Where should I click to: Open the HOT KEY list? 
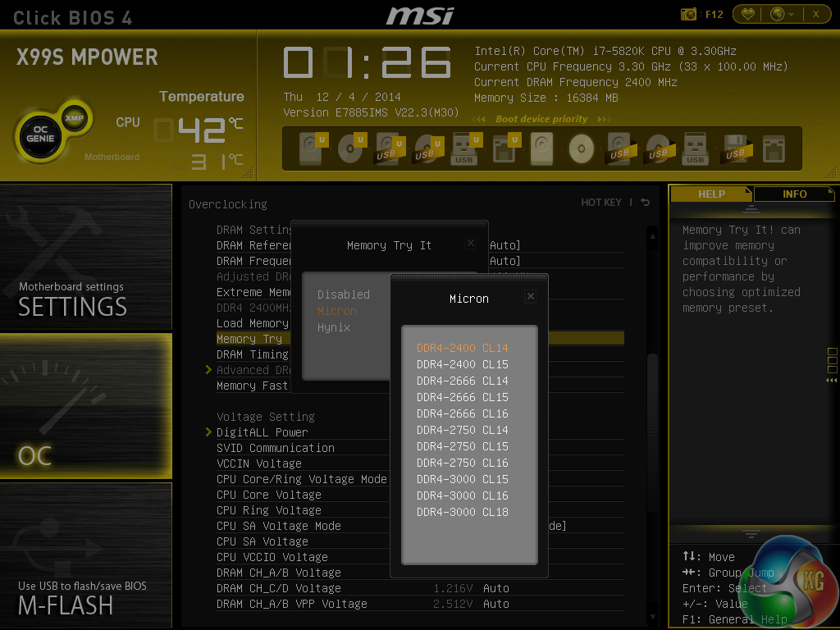[x=601, y=202]
